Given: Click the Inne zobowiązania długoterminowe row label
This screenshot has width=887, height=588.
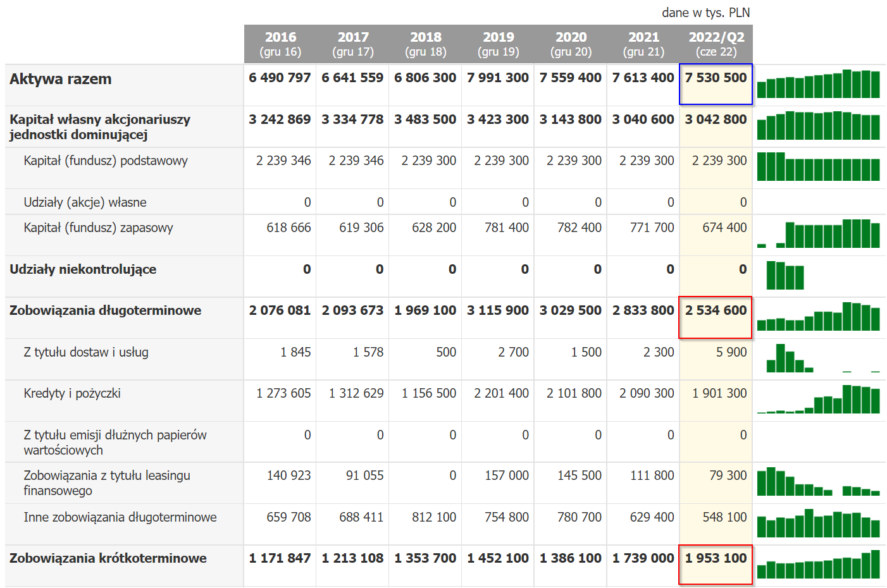Looking at the screenshot, I should 120,517.
